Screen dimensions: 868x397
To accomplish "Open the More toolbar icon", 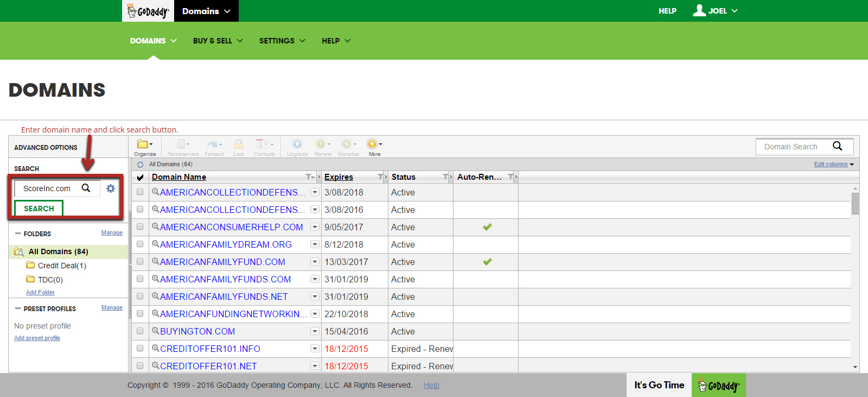I will [374, 144].
